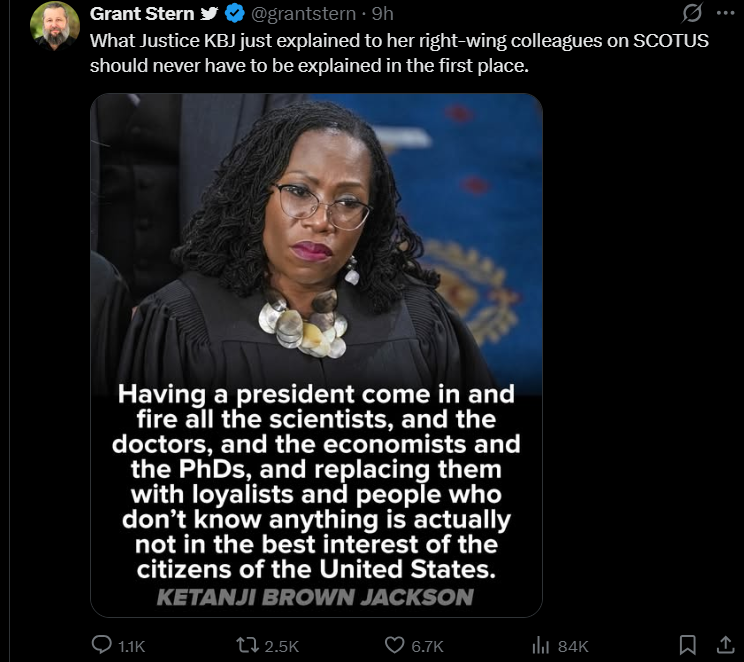Screen dimensions: 744x662
Task: Open the @grantstern handle link
Action: pos(303,14)
